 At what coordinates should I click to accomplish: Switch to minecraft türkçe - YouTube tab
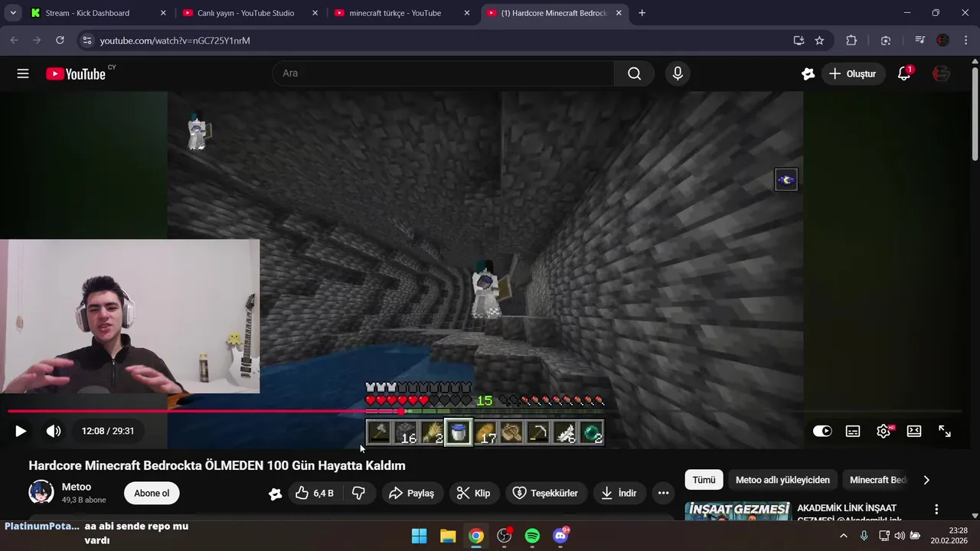point(401,13)
